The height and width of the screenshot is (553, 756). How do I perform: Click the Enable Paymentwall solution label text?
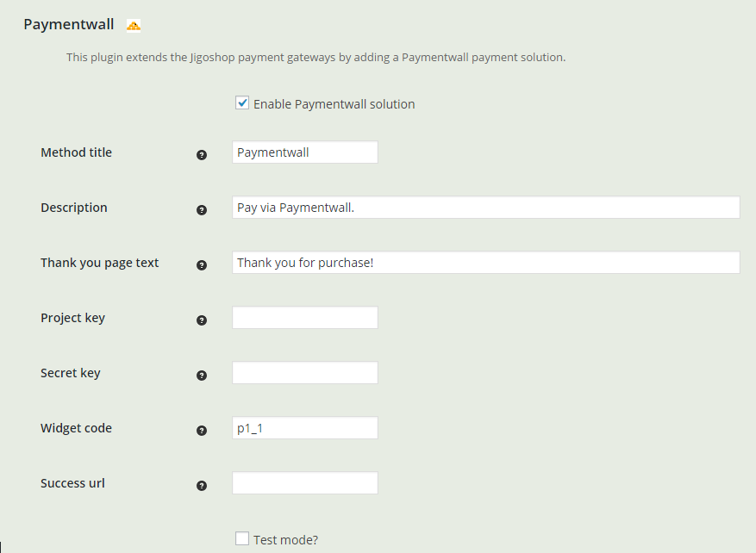(x=334, y=104)
